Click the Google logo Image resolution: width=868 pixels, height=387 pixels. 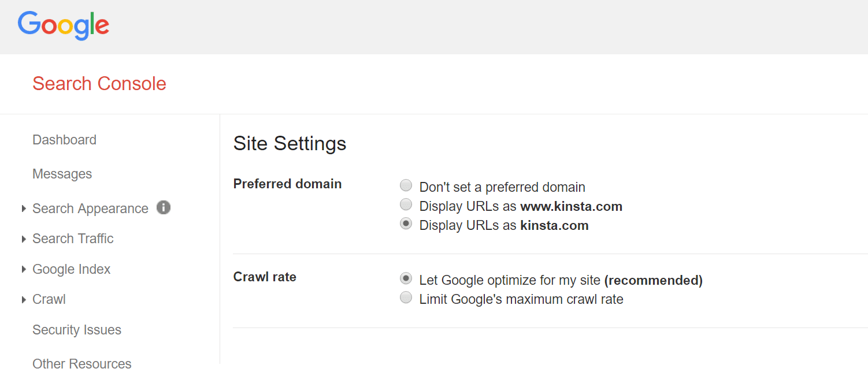(x=64, y=25)
